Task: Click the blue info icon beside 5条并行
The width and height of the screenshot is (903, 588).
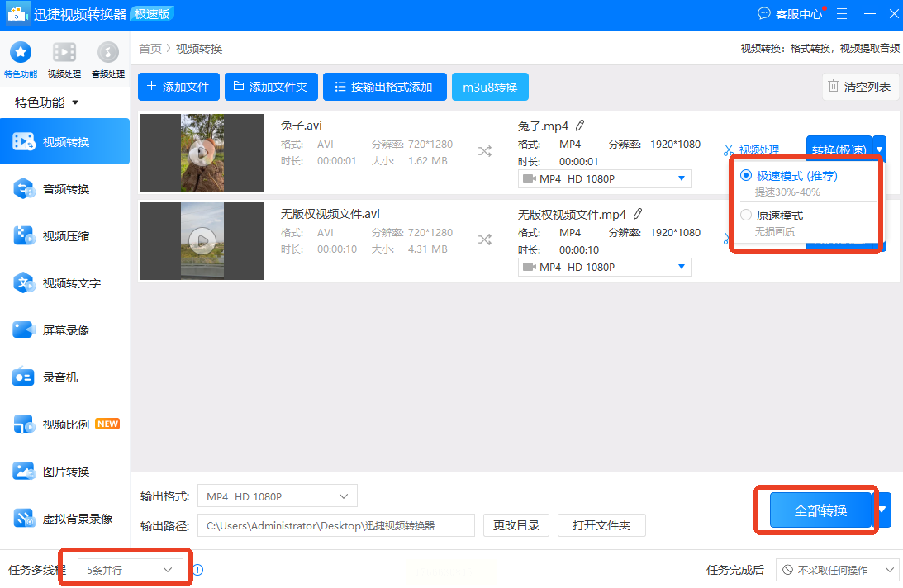Action: [x=198, y=570]
